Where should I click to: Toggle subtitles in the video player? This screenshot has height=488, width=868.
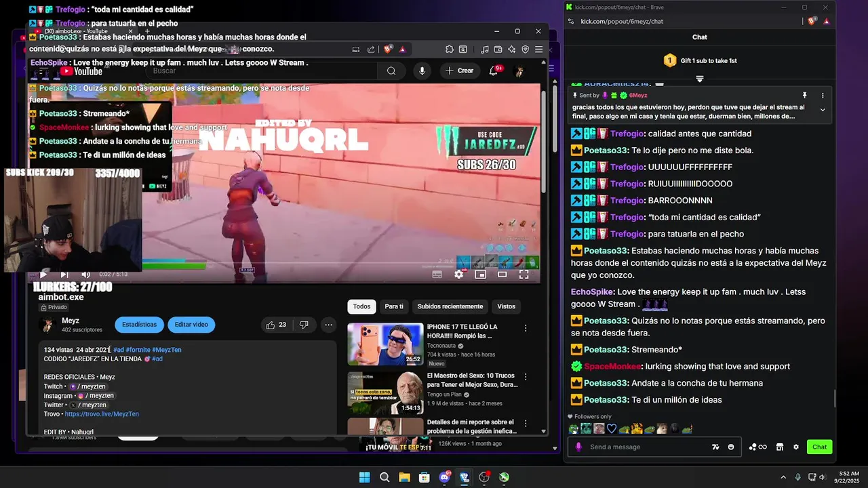437,274
